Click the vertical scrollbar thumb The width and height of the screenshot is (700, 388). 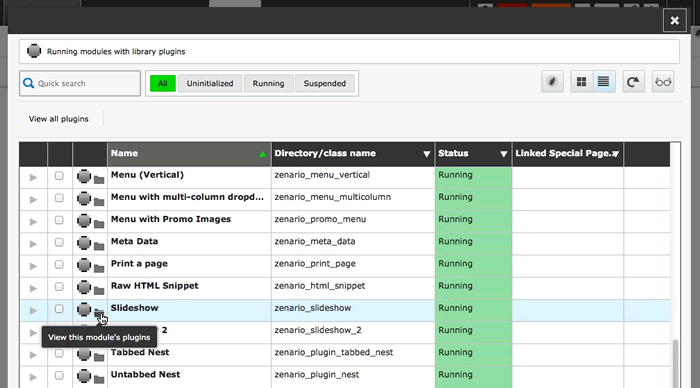[675, 363]
